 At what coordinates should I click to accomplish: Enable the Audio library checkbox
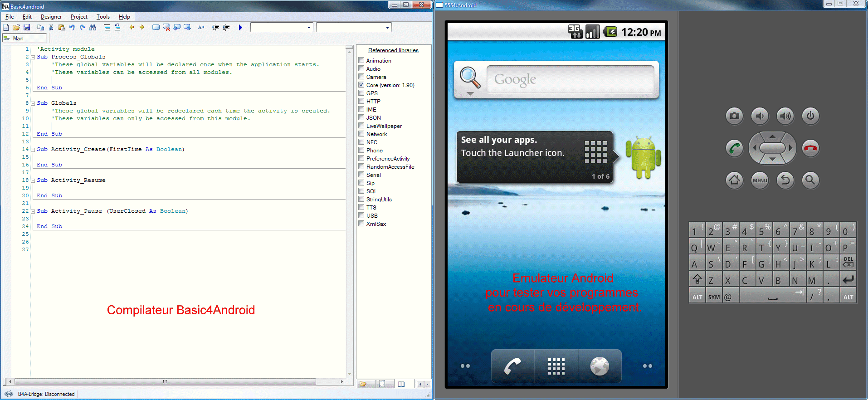(361, 68)
